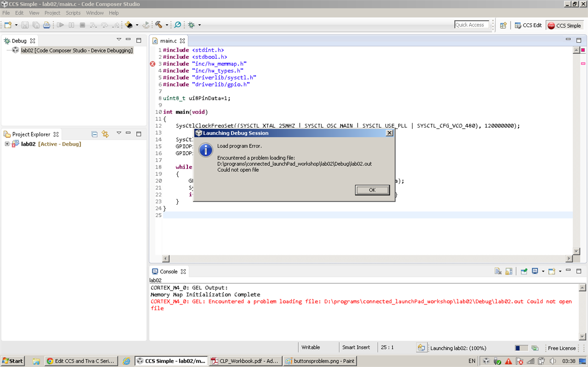588x367 pixels.
Task: Switch to the CCS Edit perspective
Action: point(528,25)
